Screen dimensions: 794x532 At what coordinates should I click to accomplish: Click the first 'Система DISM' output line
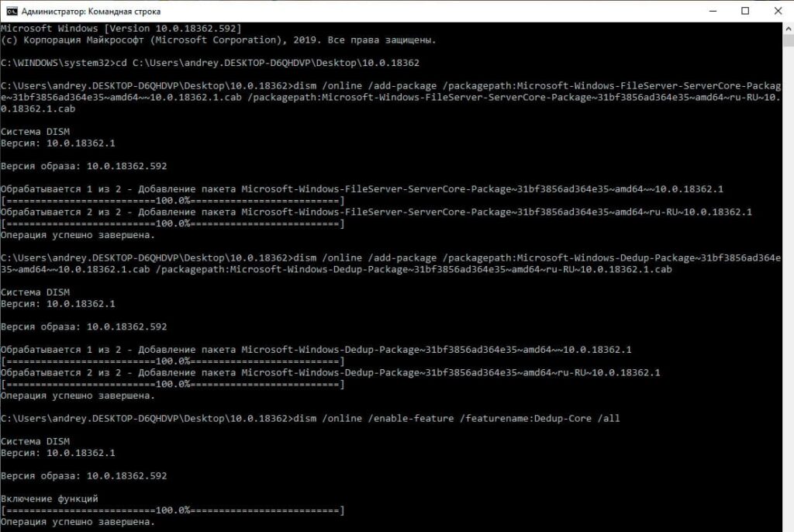click(x=35, y=132)
